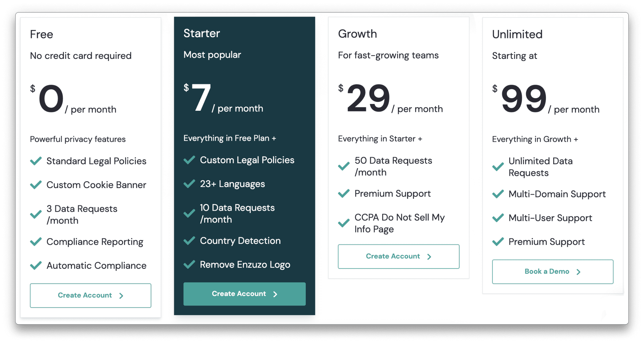Select the Starter plan card header
The width and height of the screenshot is (644, 343).
pos(201,33)
